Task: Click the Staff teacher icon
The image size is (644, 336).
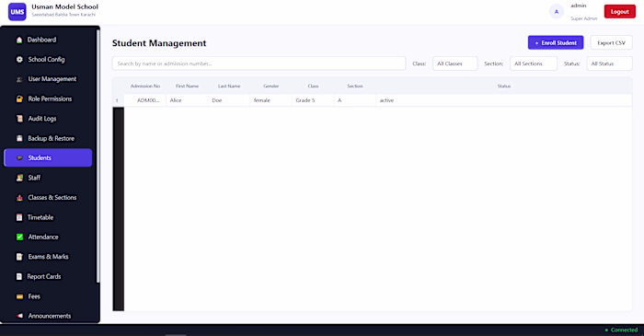Action: click(19, 178)
